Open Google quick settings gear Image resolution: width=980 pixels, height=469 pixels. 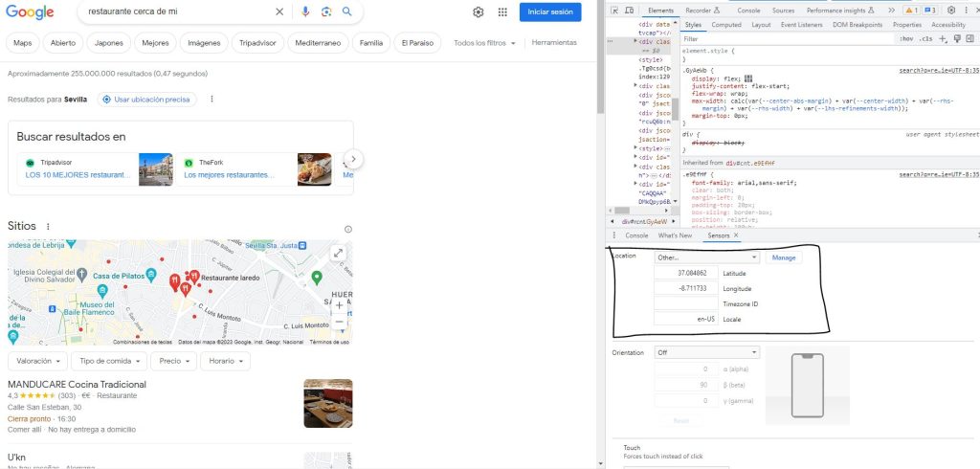[x=478, y=12]
